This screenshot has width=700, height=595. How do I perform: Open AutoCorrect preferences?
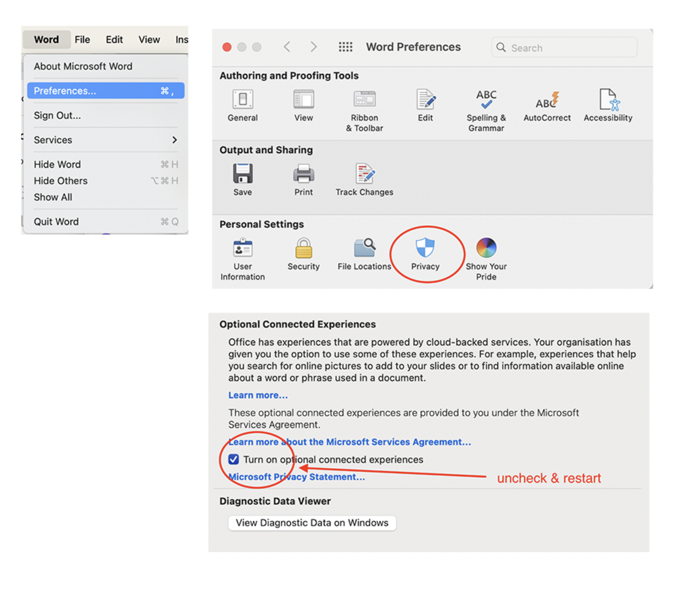[x=547, y=100]
